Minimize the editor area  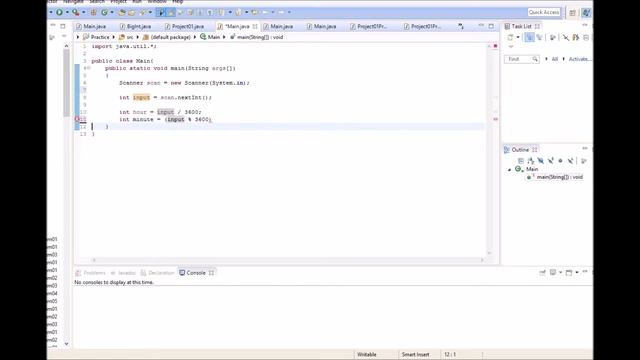pyautogui.click(x=481, y=26)
